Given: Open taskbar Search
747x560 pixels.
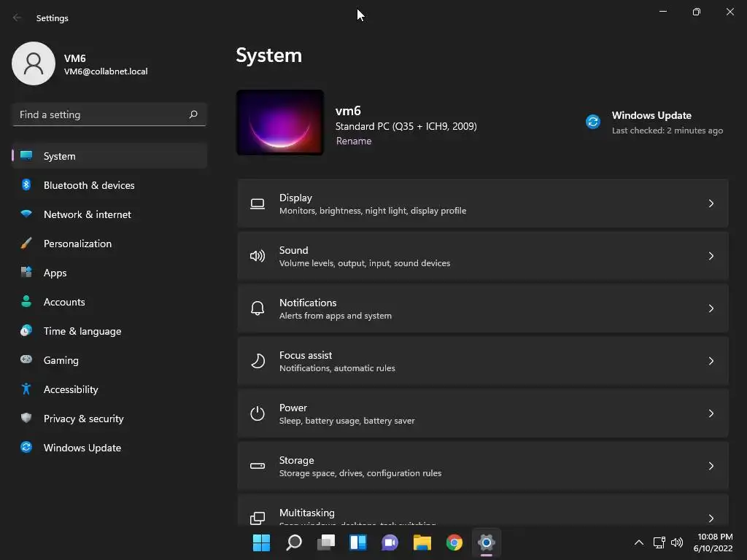Looking at the screenshot, I should coord(294,542).
